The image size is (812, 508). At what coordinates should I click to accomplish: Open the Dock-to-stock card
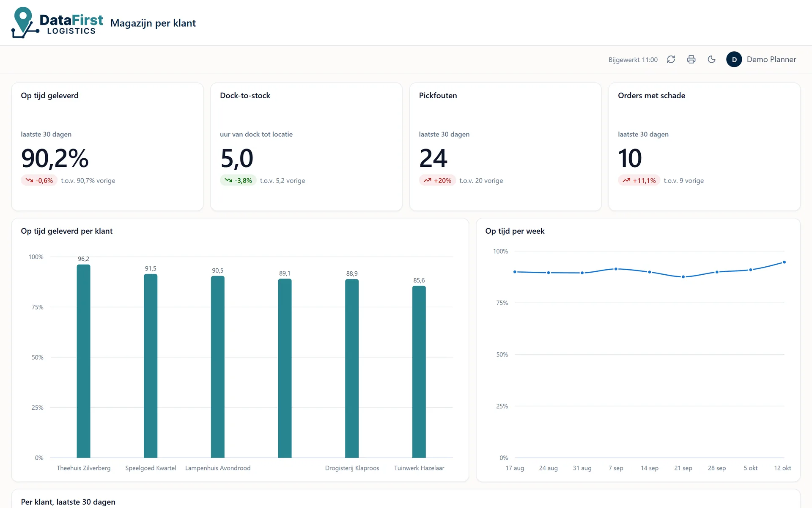(x=306, y=146)
